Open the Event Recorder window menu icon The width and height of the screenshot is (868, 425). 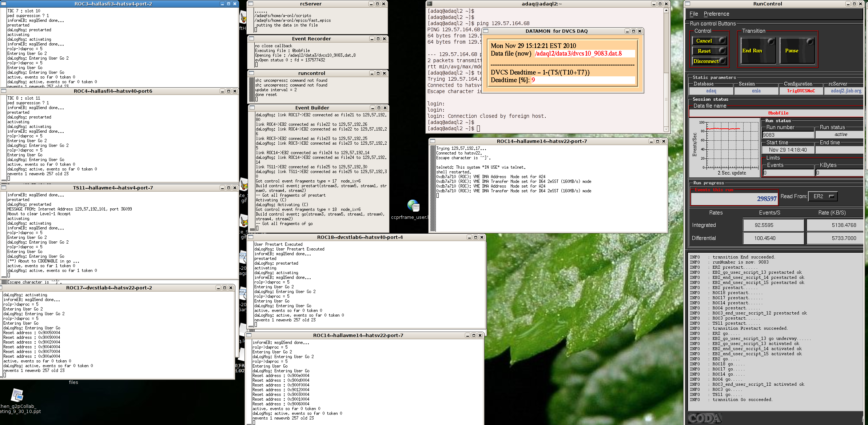tap(251, 39)
